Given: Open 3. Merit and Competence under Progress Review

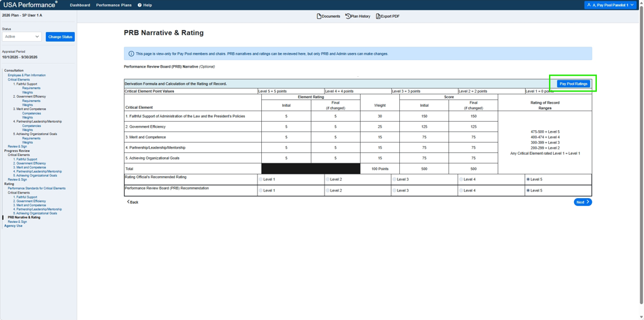Looking at the screenshot, I should coord(29,168).
